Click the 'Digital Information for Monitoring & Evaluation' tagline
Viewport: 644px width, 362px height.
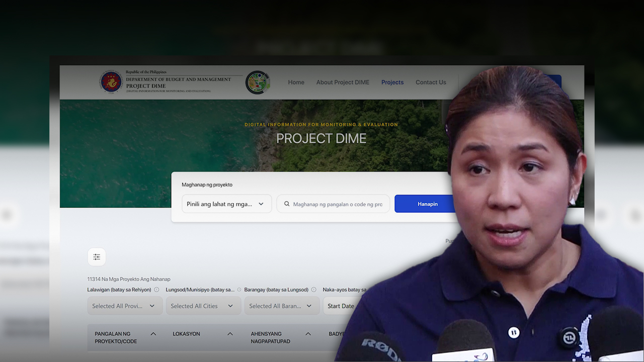click(x=321, y=124)
